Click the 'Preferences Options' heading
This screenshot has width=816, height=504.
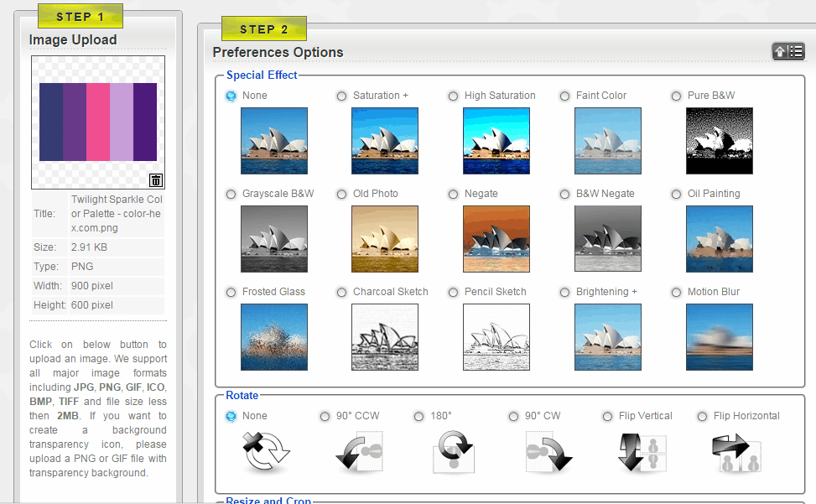(278, 53)
